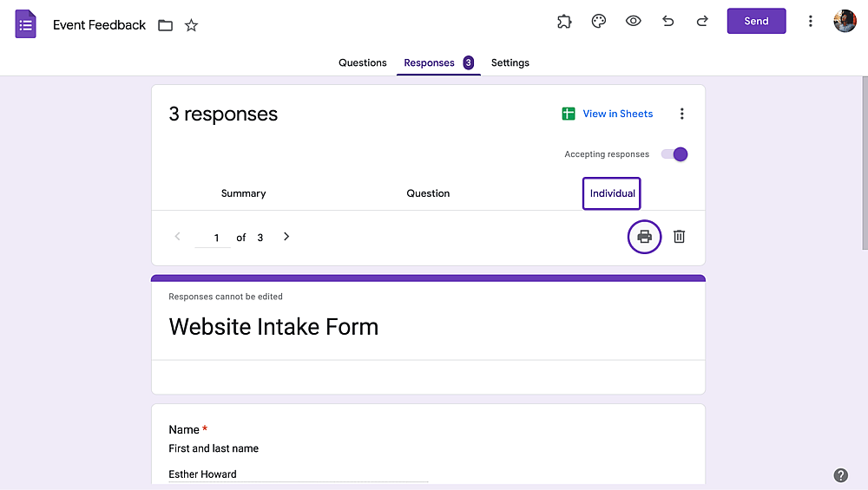Print the current response
The height and width of the screenshot is (490, 868).
pyautogui.click(x=644, y=237)
